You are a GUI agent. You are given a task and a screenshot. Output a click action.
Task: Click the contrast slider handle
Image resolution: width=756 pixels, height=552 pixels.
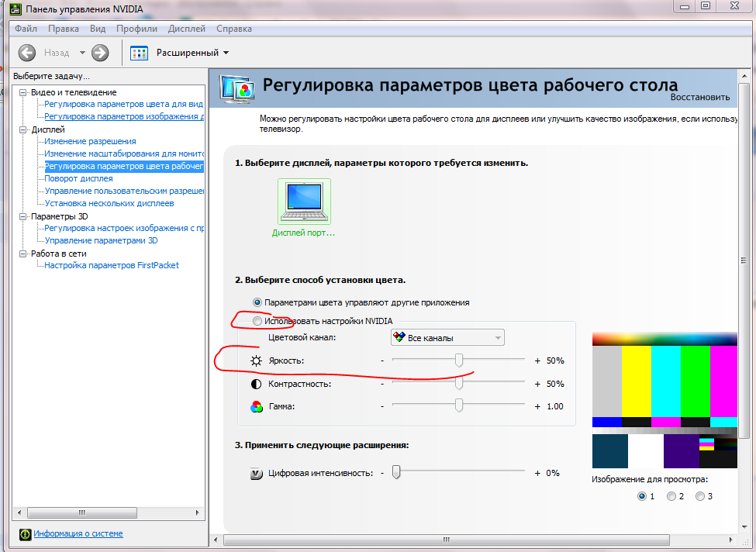(x=459, y=383)
